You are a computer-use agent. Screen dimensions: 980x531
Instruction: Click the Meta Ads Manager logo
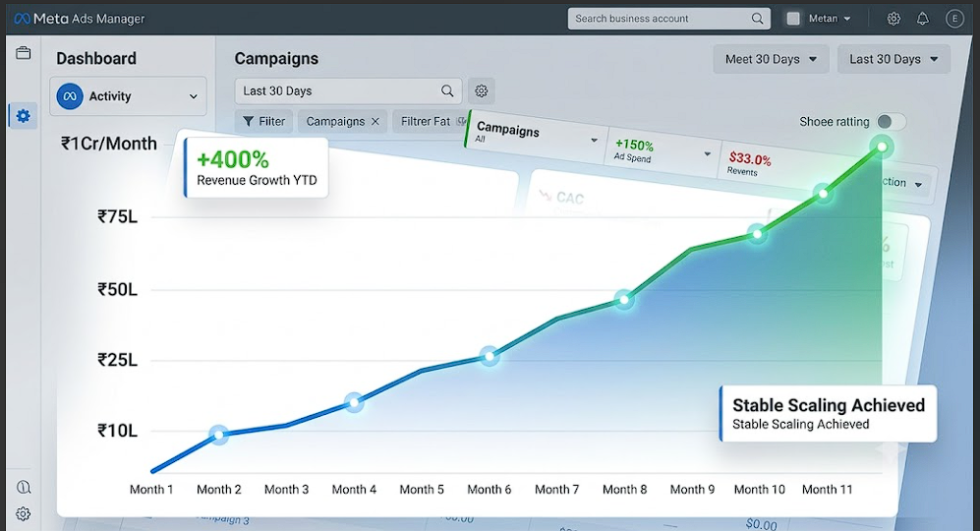click(79, 19)
